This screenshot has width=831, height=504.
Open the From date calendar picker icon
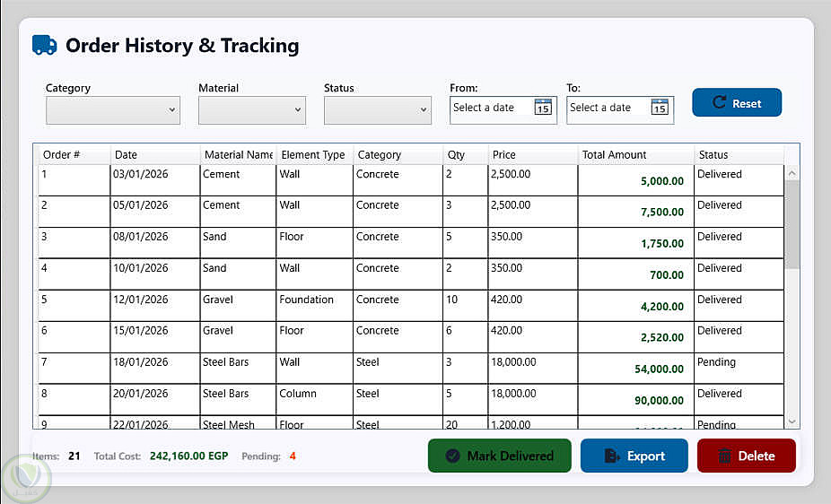pos(542,108)
